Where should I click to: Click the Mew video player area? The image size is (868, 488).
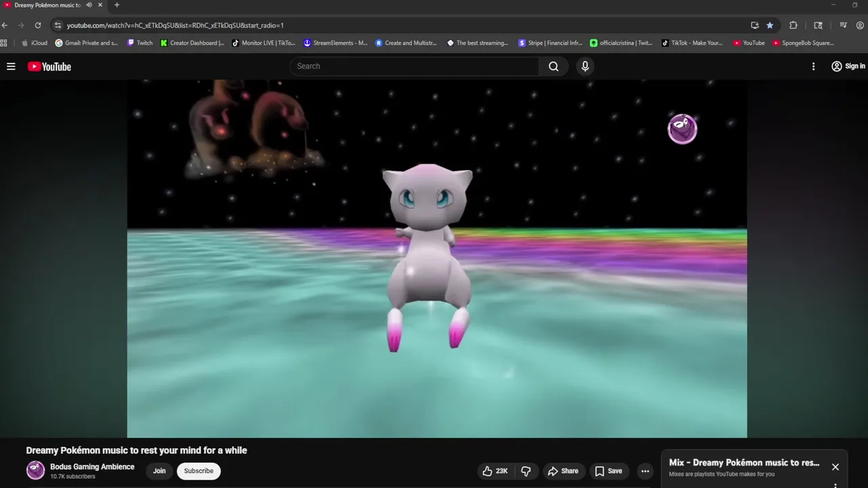[x=437, y=259]
